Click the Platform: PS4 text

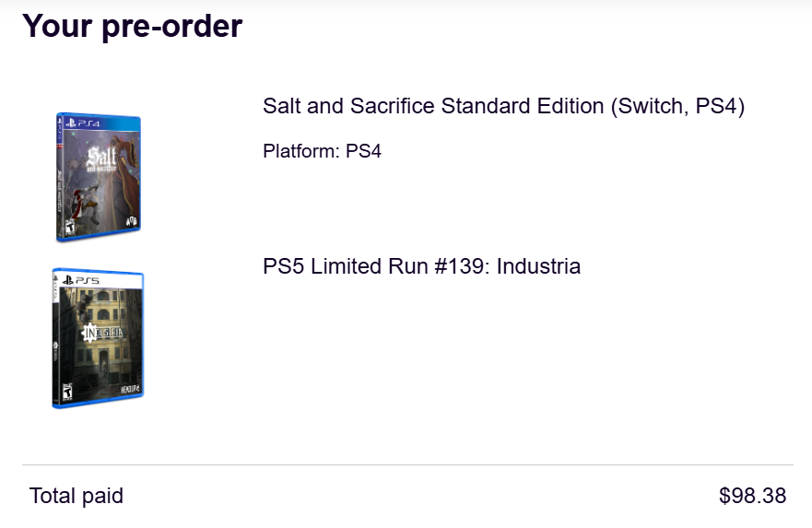322,151
